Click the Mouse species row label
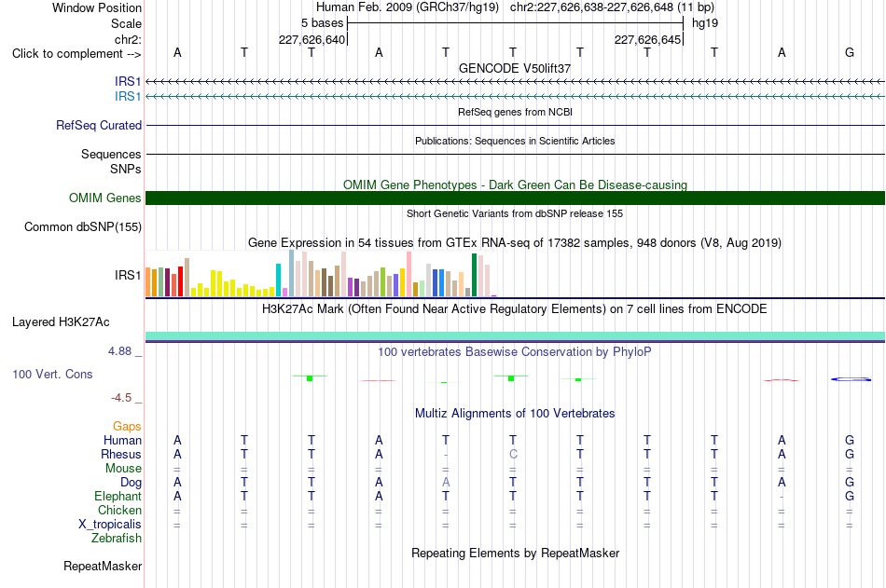The width and height of the screenshot is (886, 588). pyautogui.click(x=123, y=468)
